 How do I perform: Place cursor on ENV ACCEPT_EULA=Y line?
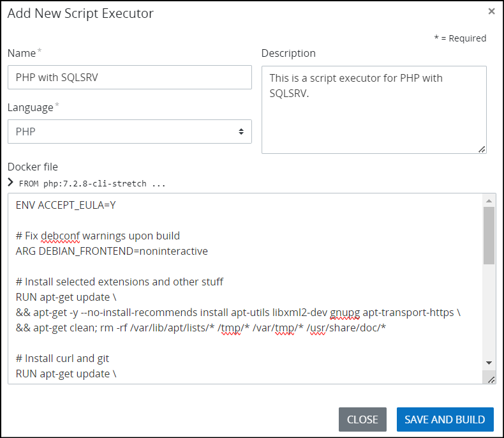[x=66, y=205]
